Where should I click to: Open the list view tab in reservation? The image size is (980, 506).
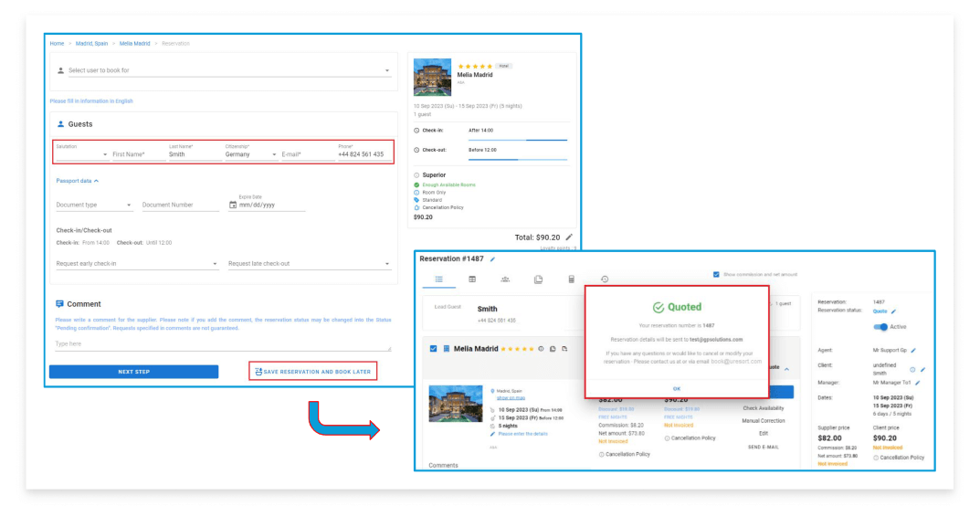pyautogui.click(x=438, y=279)
